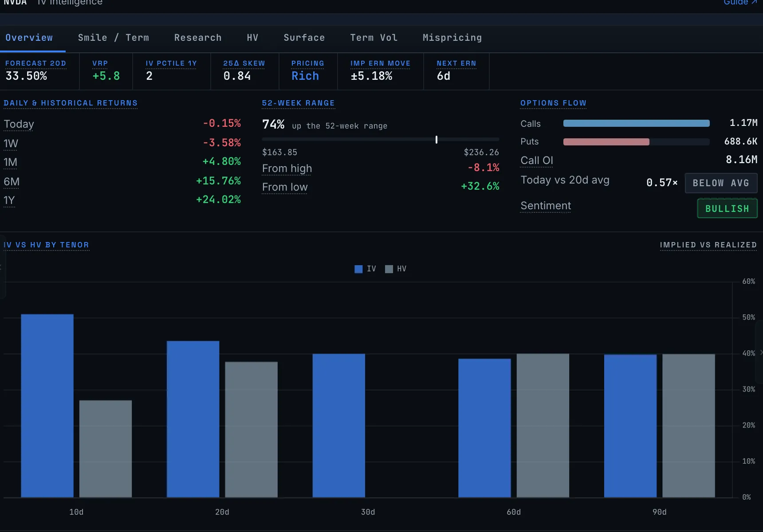763x532 pixels.
Task: Click the BULLISH sentiment badge
Action: (727, 208)
